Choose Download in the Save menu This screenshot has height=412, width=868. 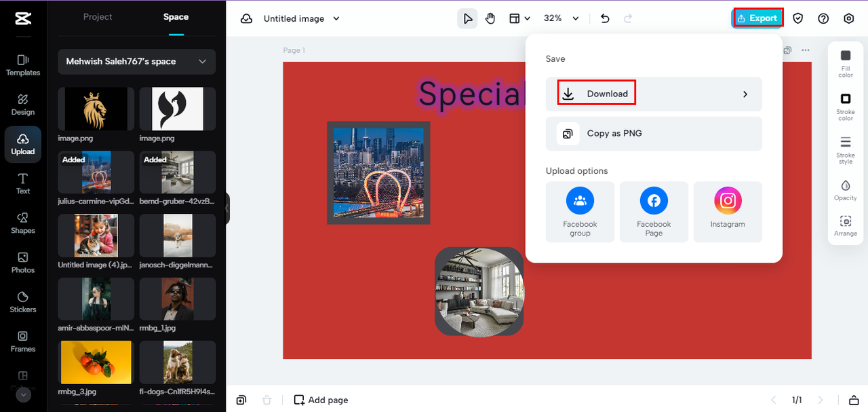[654, 94]
